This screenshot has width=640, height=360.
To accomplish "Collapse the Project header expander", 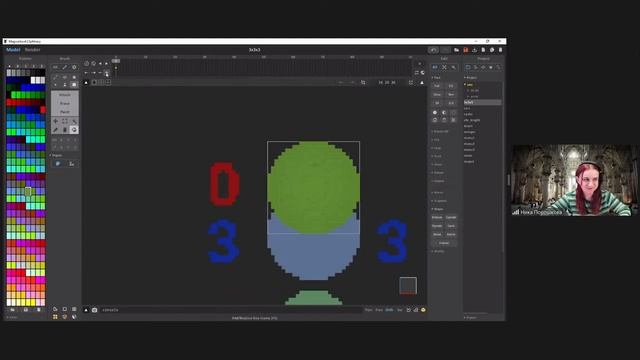I will 471,78.
